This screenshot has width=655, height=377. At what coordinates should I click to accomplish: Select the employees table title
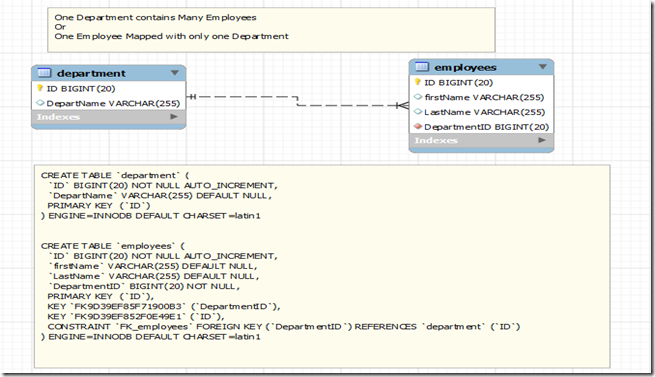tap(465, 67)
